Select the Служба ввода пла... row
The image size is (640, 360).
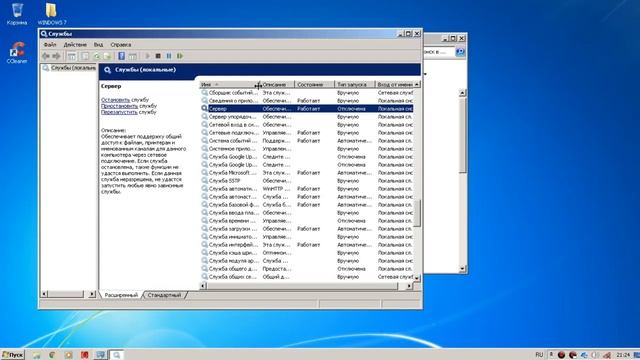(x=307, y=213)
